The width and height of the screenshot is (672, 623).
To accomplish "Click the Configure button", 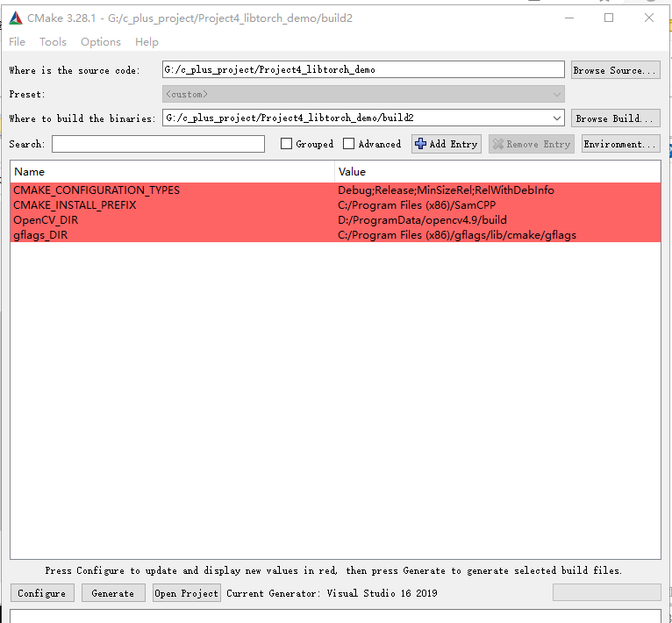I will 42,593.
